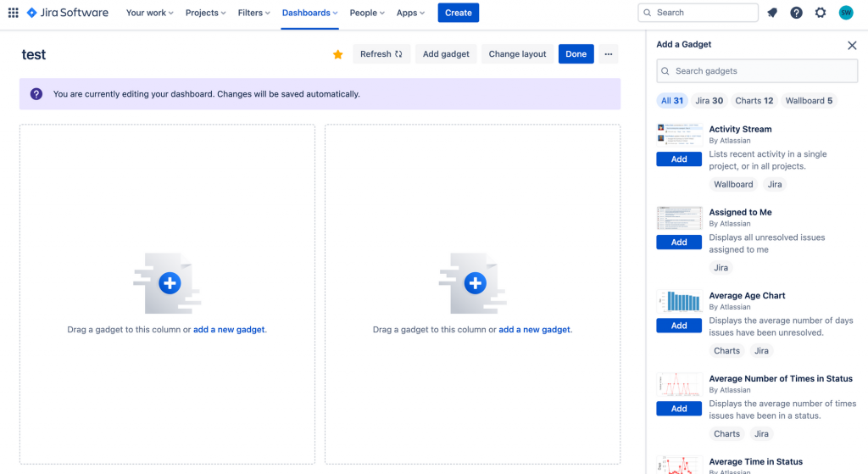The image size is (868, 474).
Task: Click the Add a Gadget heading
Action: [x=684, y=44]
